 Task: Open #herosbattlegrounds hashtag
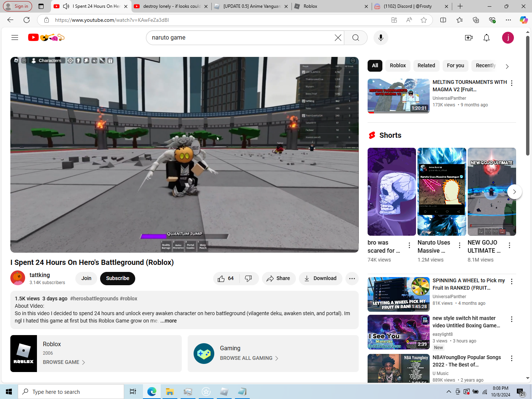pyautogui.click(x=94, y=299)
